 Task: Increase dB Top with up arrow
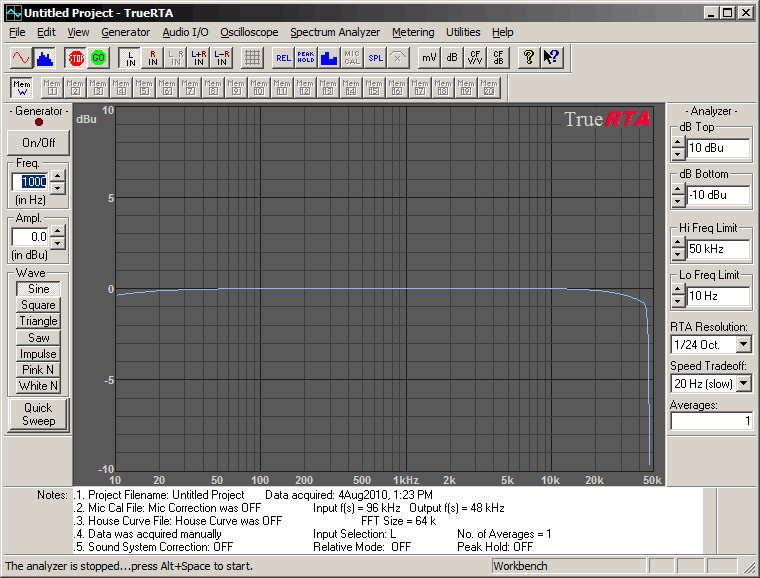point(679,143)
